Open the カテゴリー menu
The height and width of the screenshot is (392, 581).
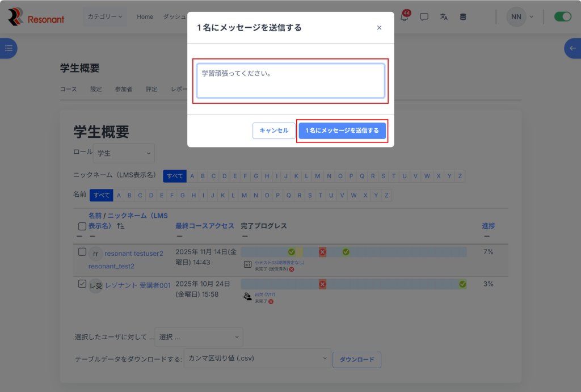(105, 17)
